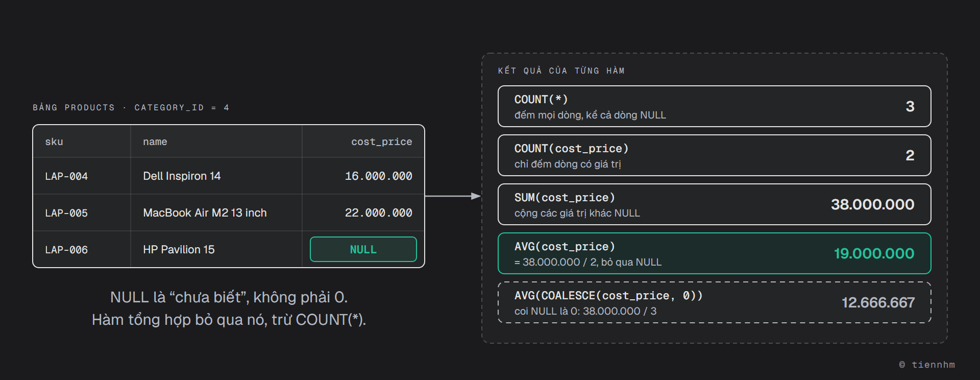
Task: Click the arrow connecting table to results
Action: (x=453, y=196)
